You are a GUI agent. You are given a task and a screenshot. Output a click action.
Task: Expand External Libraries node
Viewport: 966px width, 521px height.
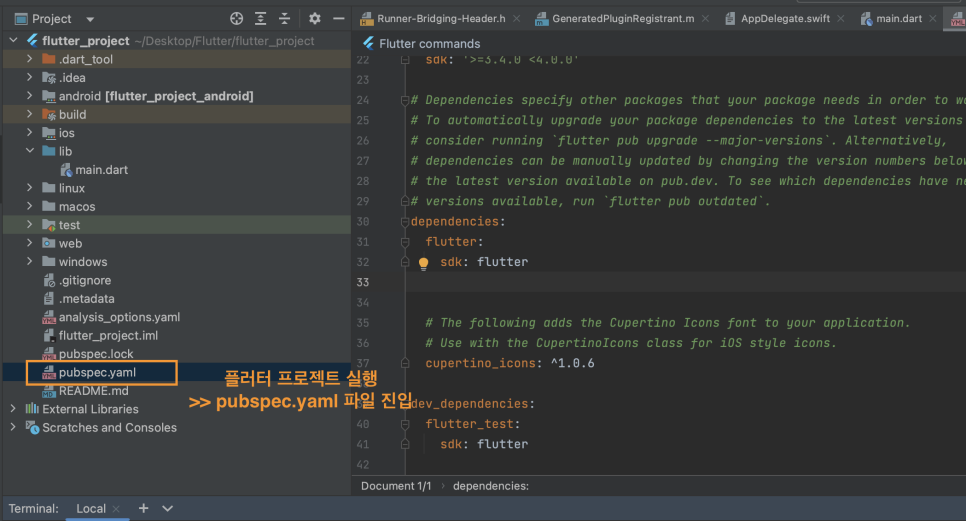(x=14, y=409)
